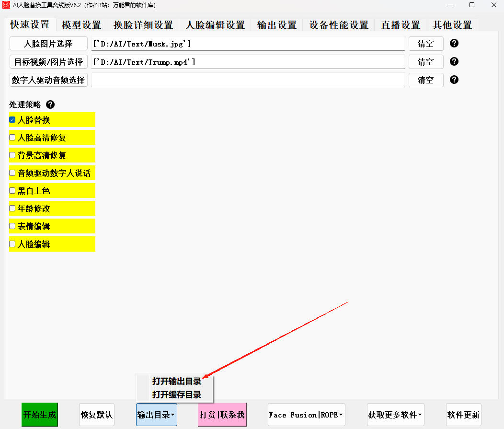Switch to the 模型设置 tab
This screenshot has height=429, width=504.
coord(81,25)
